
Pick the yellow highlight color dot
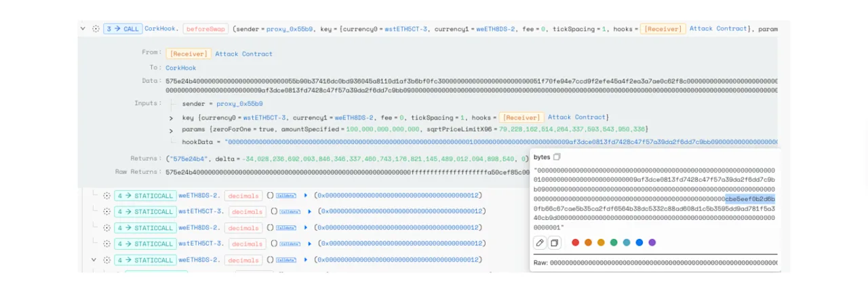coord(601,242)
